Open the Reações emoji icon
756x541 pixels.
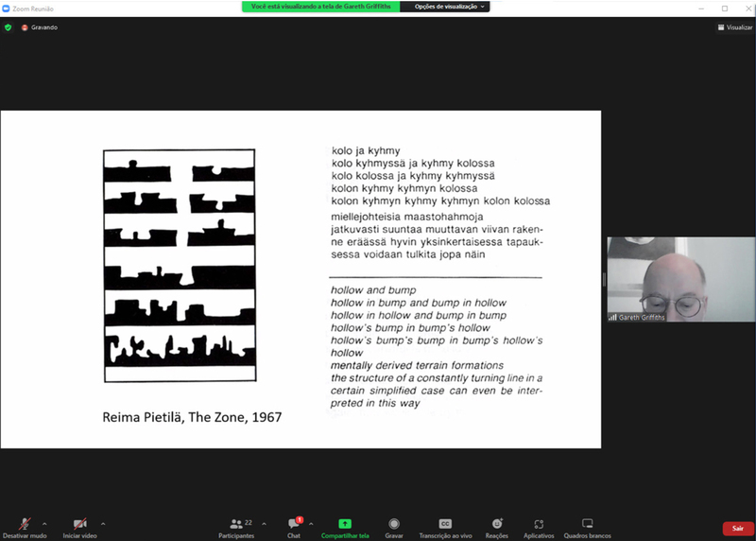tap(497, 524)
